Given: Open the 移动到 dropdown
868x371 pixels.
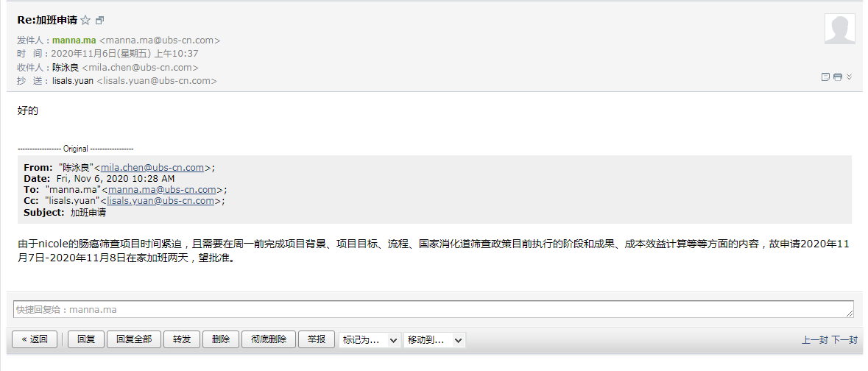Looking at the screenshot, I should (x=434, y=340).
